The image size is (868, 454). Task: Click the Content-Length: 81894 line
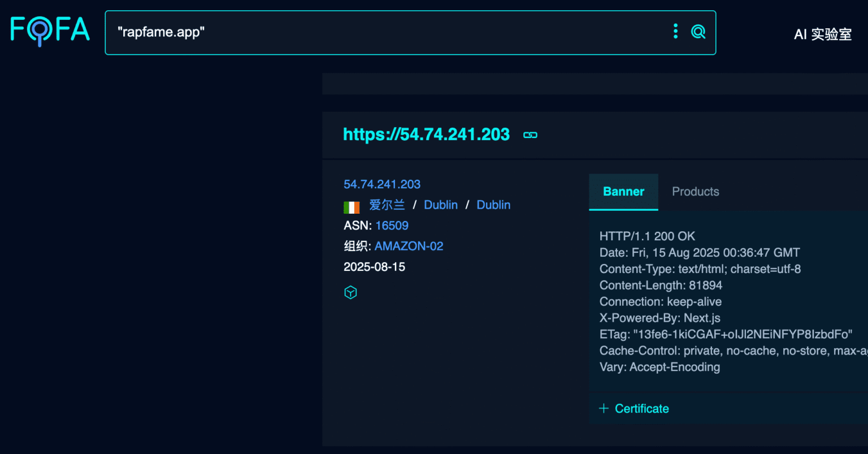[x=661, y=286]
